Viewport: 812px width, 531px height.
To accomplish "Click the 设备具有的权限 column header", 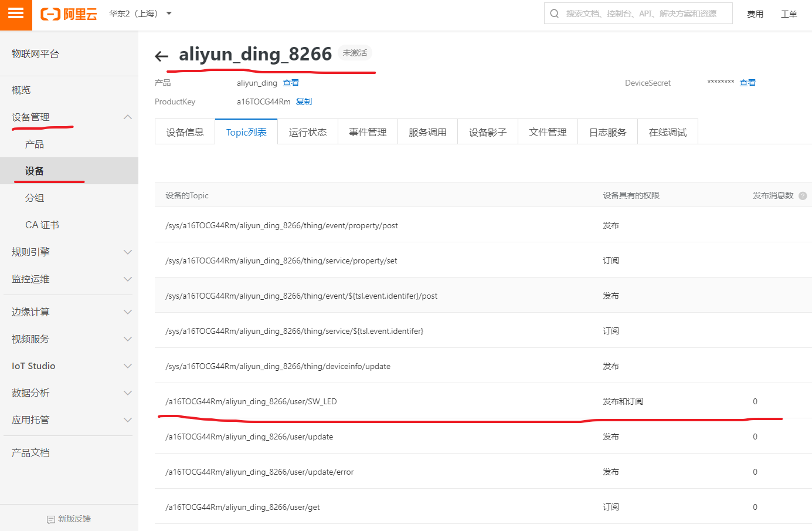I will pyautogui.click(x=631, y=196).
